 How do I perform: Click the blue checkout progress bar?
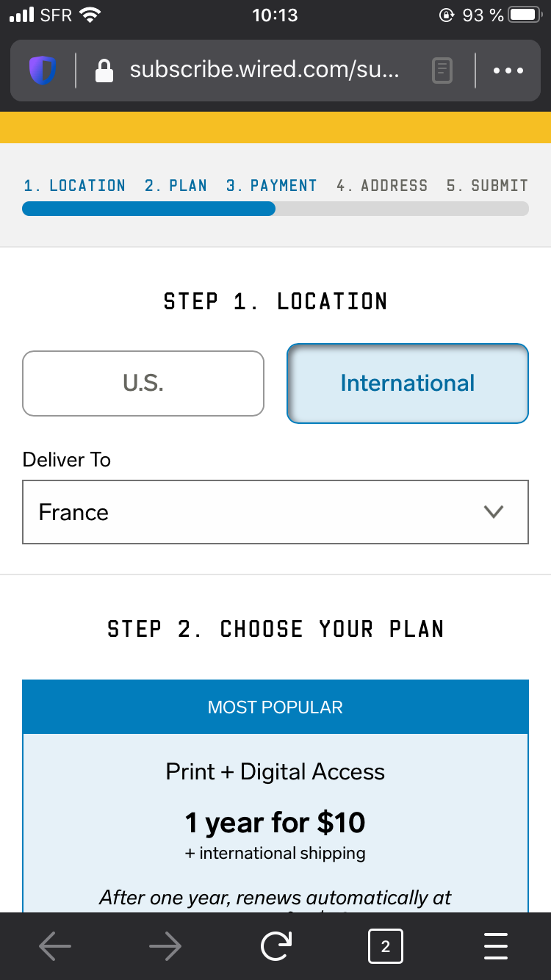click(x=149, y=209)
